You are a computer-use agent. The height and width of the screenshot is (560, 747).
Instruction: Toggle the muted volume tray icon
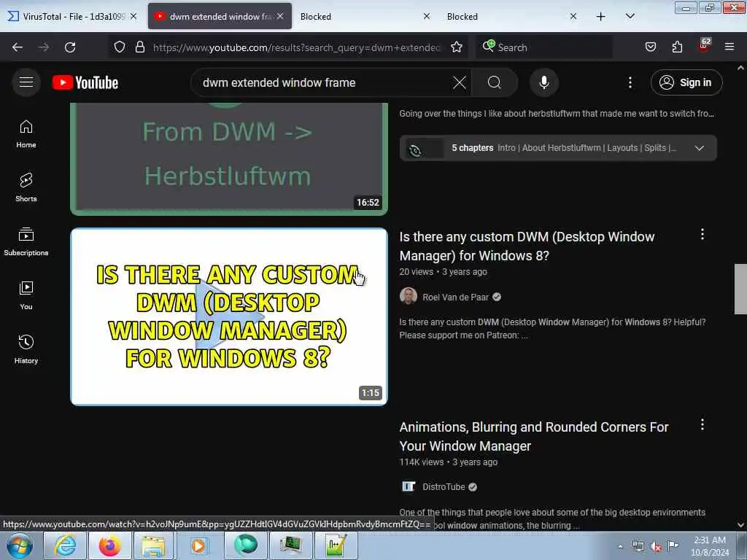656,547
